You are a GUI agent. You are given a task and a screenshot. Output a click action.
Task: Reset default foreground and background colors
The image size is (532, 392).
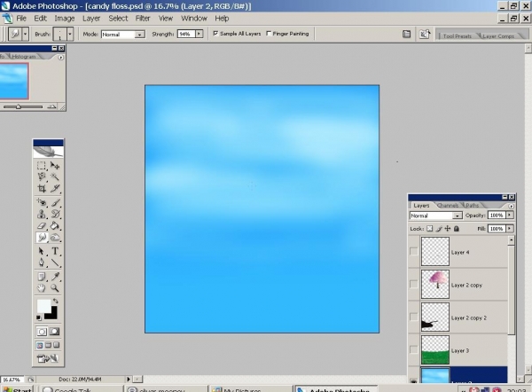(39, 318)
